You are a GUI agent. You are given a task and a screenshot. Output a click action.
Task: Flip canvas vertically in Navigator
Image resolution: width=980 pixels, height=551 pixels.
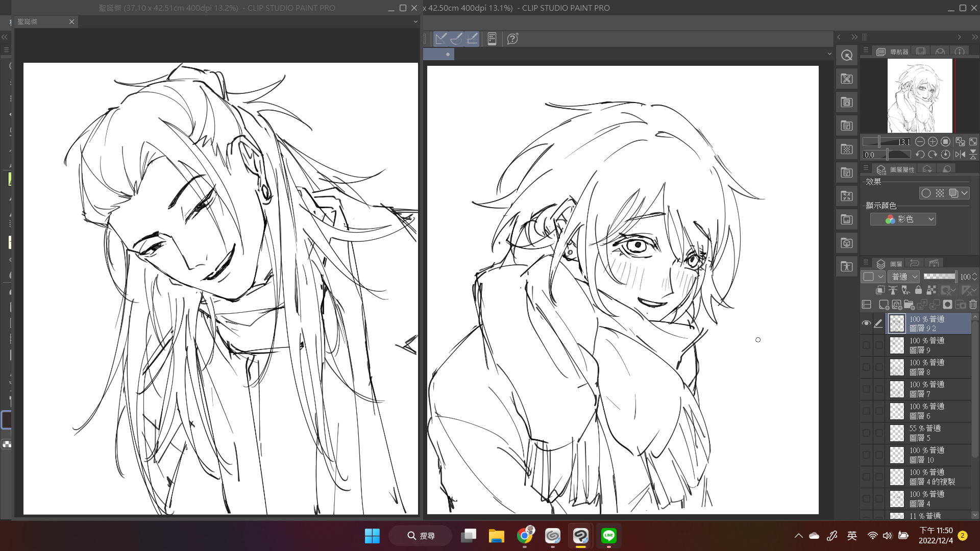click(x=973, y=155)
